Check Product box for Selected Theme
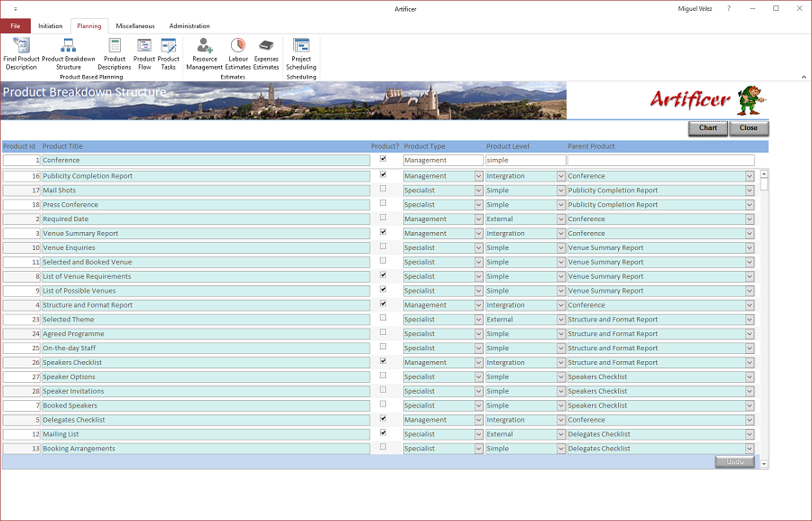This screenshot has width=812, height=521. [x=383, y=318]
